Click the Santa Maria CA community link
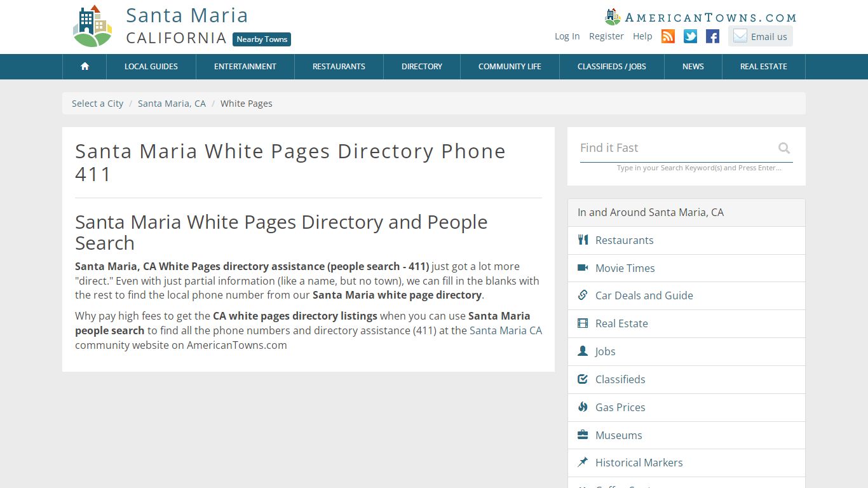The image size is (868, 488). 506,330
